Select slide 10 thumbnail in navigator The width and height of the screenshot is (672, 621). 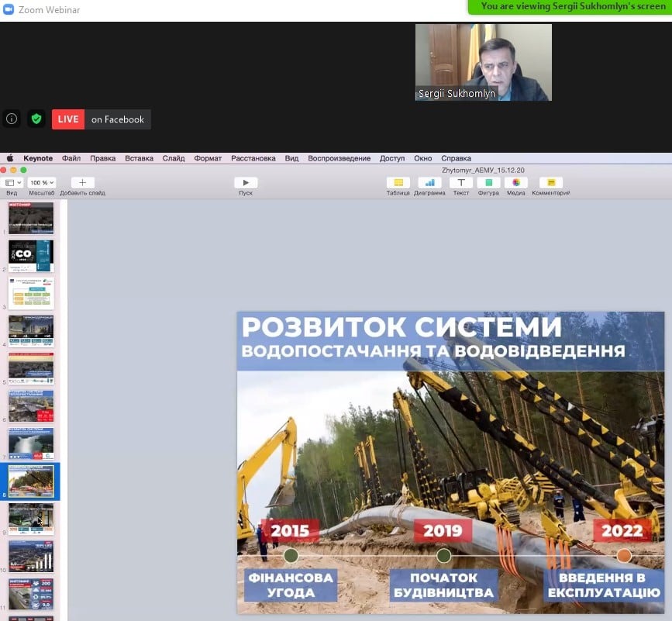31,556
